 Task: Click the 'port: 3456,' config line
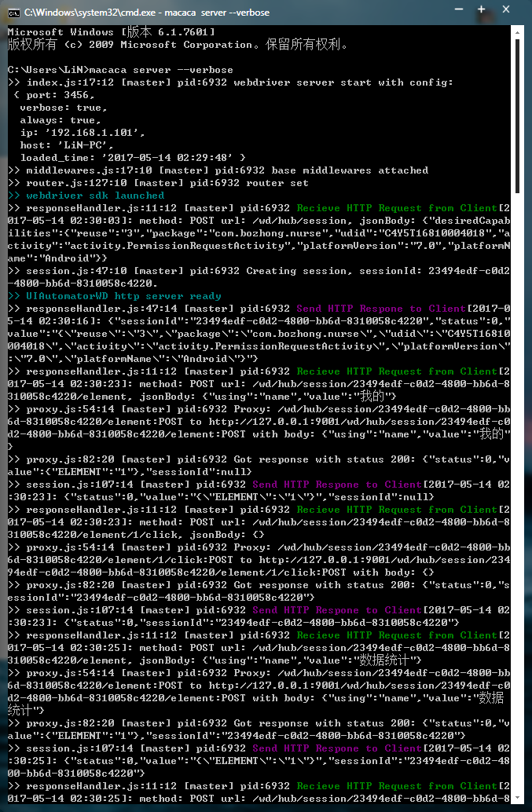click(54, 95)
